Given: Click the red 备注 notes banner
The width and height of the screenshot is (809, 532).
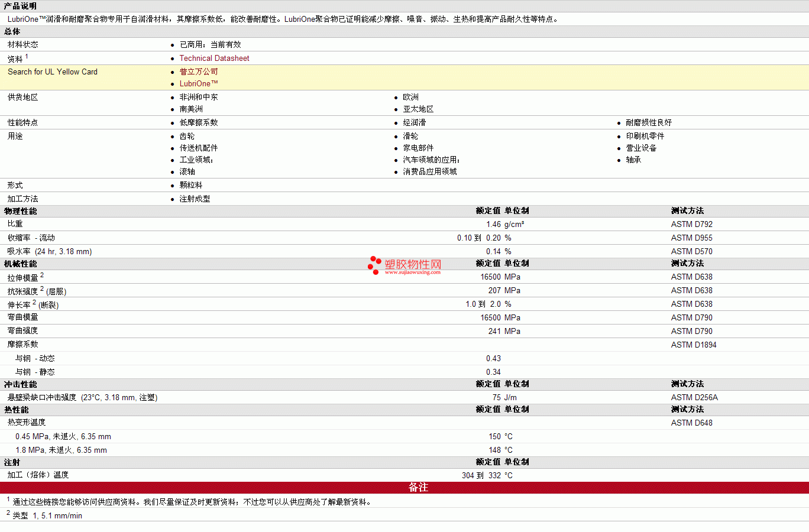Looking at the screenshot, I should tap(405, 487).
